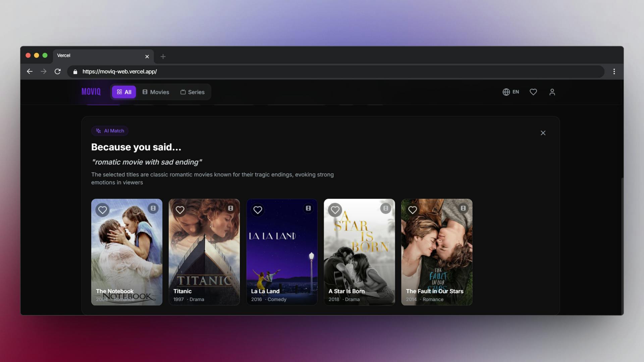The image size is (644, 362).
Task: Close the AI Match panel
Action: tap(543, 133)
